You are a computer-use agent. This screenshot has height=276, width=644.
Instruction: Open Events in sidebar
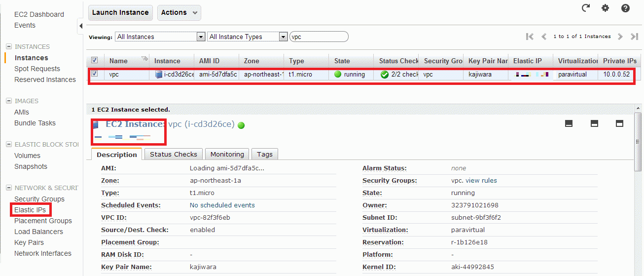coord(25,25)
